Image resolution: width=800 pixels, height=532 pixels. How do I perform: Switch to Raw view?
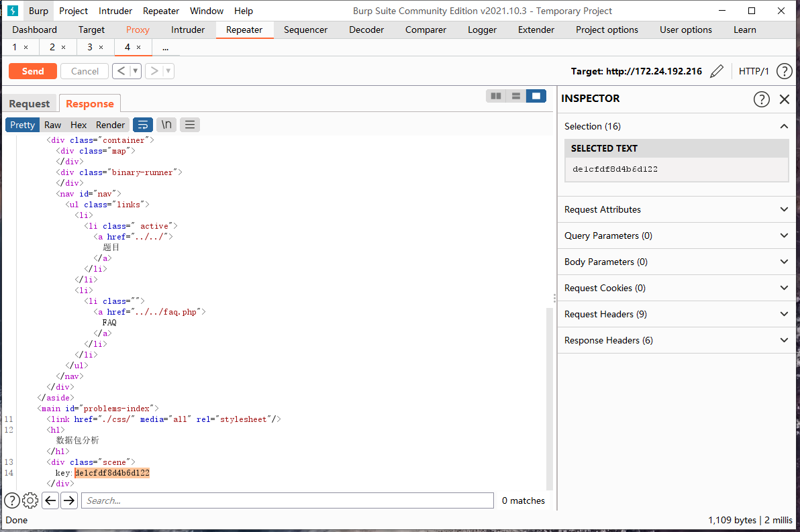click(x=52, y=125)
